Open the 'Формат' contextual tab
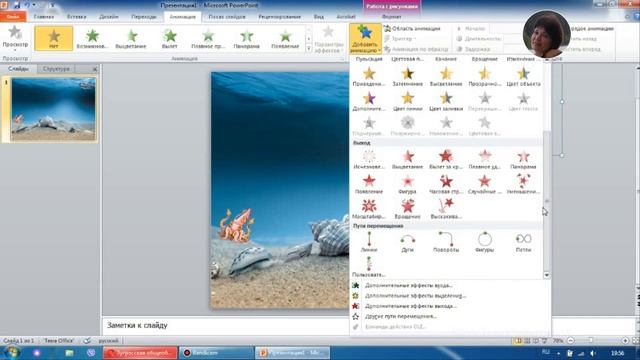 tap(391, 17)
